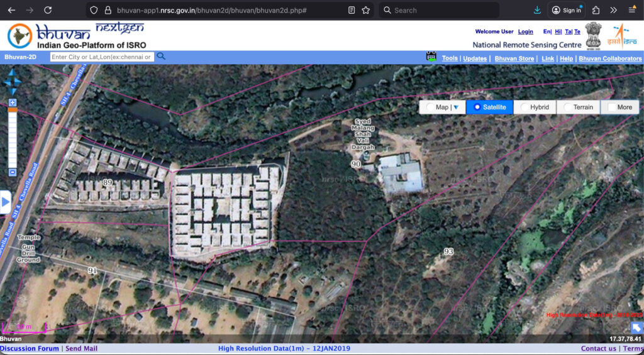Open Bhuvan Collaborators
Screen dimensions: 644x355
(610, 58)
